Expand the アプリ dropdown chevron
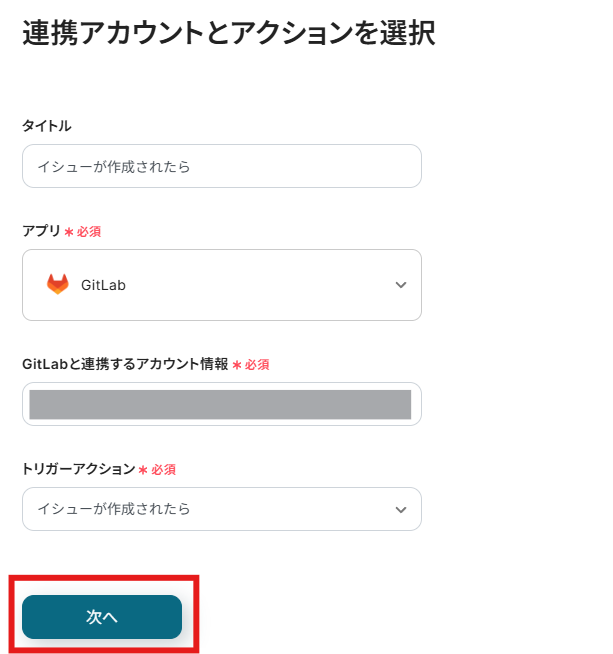The height and width of the screenshot is (654, 613). [401, 285]
